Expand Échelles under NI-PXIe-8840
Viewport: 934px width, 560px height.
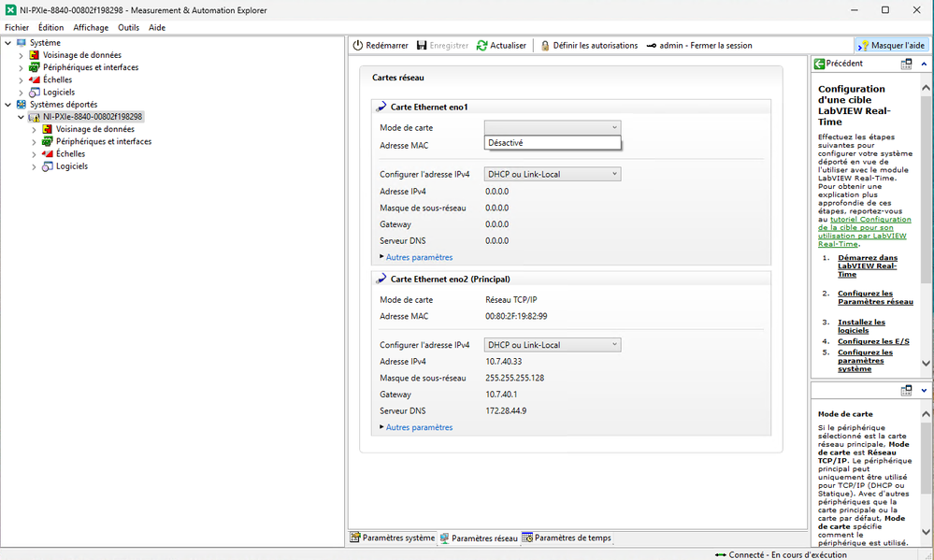point(34,154)
